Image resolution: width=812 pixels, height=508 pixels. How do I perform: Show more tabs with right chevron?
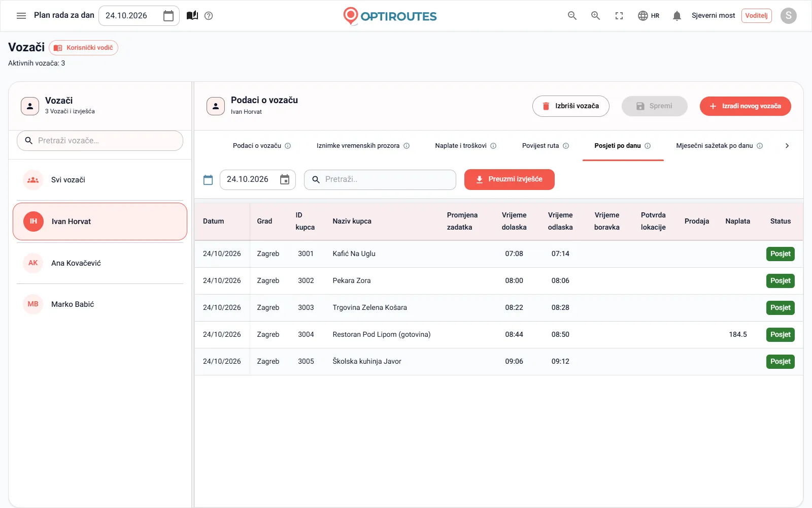click(x=787, y=146)
